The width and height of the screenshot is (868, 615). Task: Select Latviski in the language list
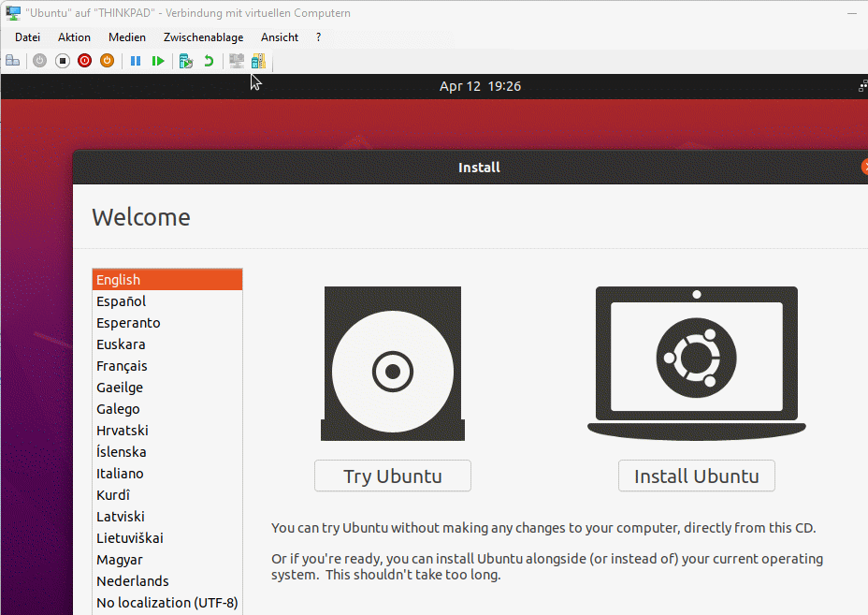[x=167, y=517]
